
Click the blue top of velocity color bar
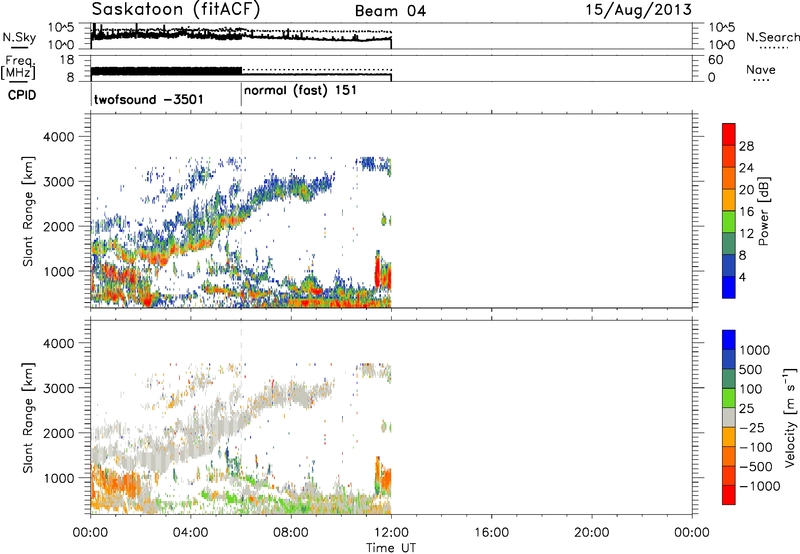[x=729, y=340]
